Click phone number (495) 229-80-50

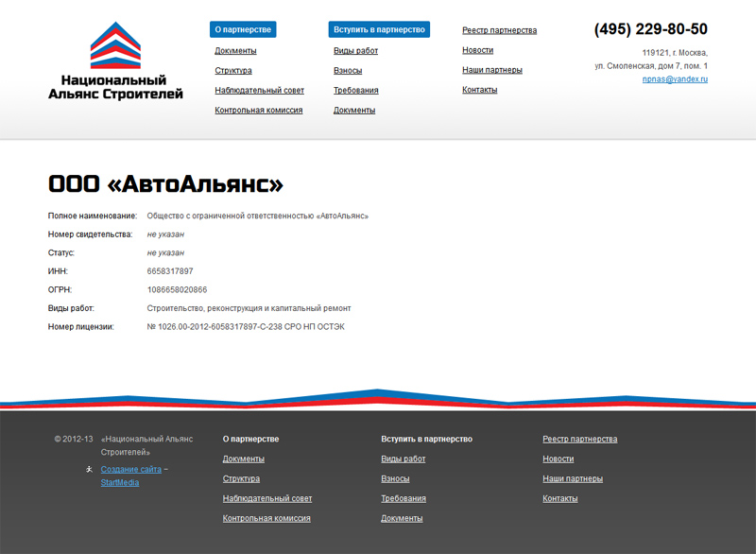click(651, 29)
